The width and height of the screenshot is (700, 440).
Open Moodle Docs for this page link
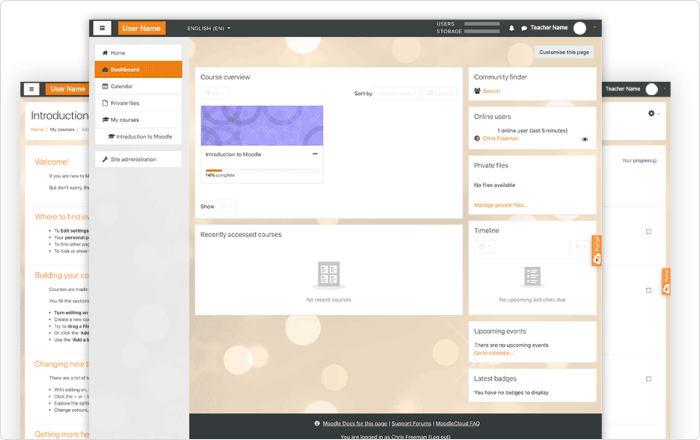coord(355,423)
